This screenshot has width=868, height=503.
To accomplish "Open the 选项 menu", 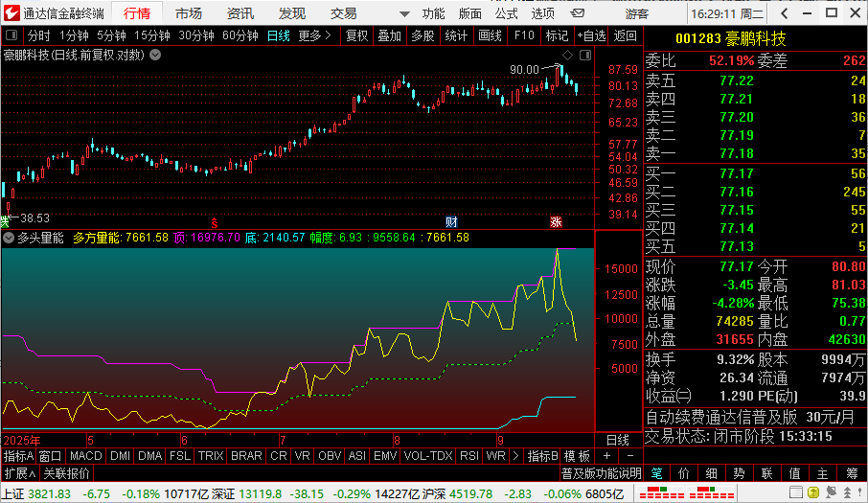I will [x=542, y=13].
